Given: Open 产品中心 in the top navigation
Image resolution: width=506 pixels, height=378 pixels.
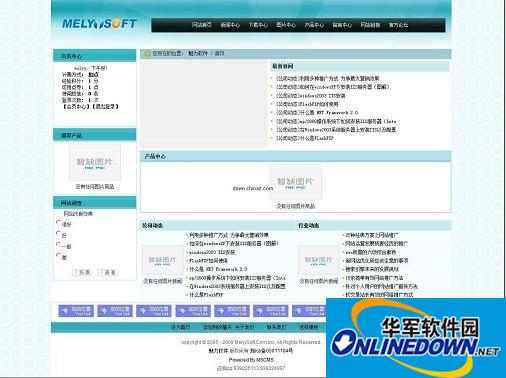Looking at the screenshot, I should pyautogui.click(x=314, y=25).
